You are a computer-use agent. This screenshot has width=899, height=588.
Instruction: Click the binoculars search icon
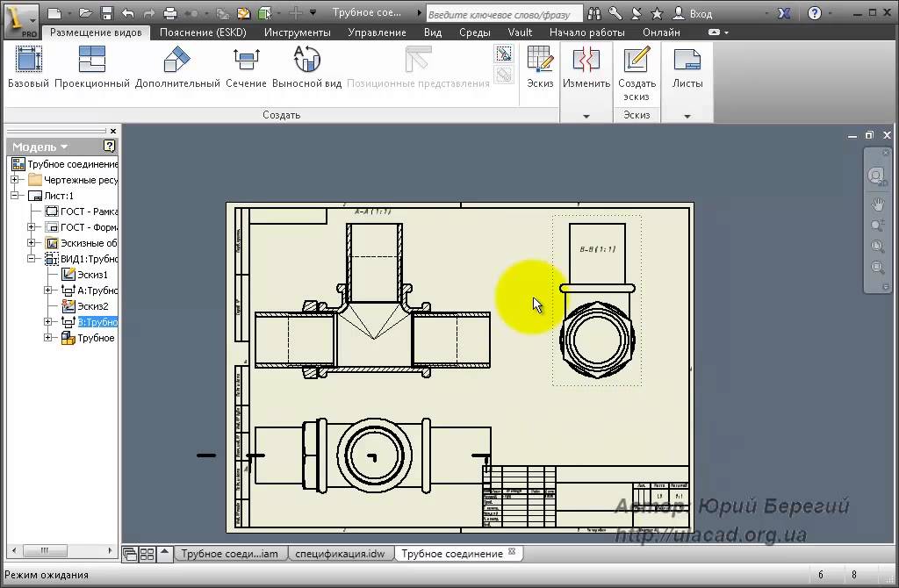coord(594,12)
